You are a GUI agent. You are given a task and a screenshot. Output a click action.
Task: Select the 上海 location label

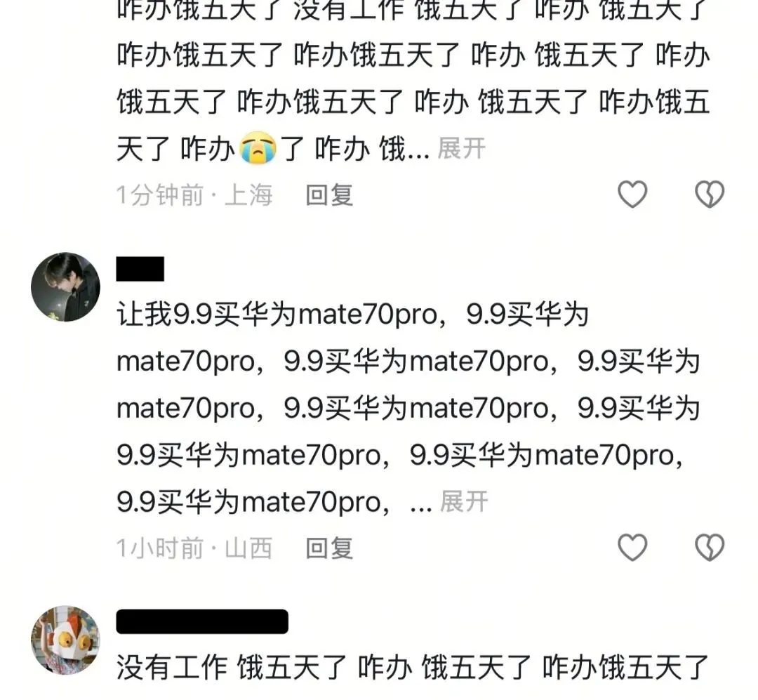[248, 195]
